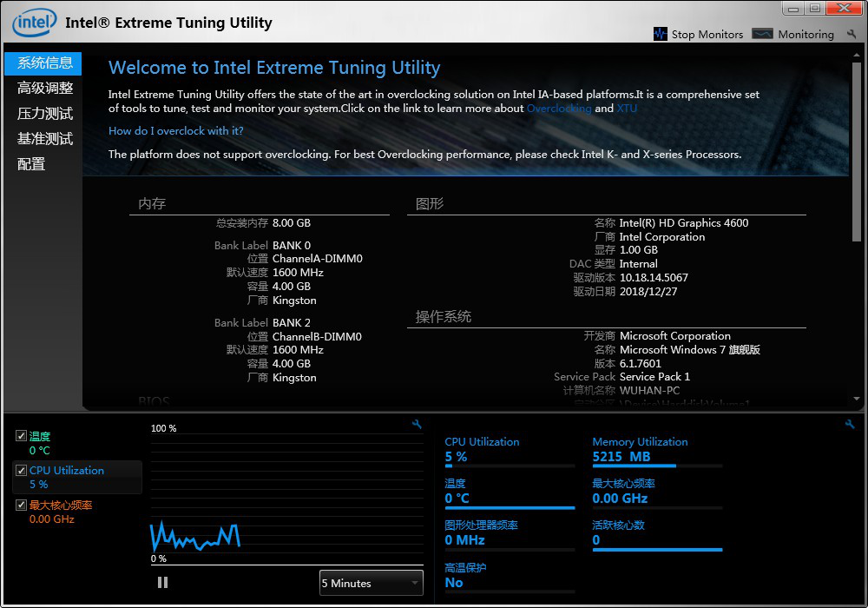Open the Overclocking link
Viewport: 868px width, 608px height.
coord(558,109)
